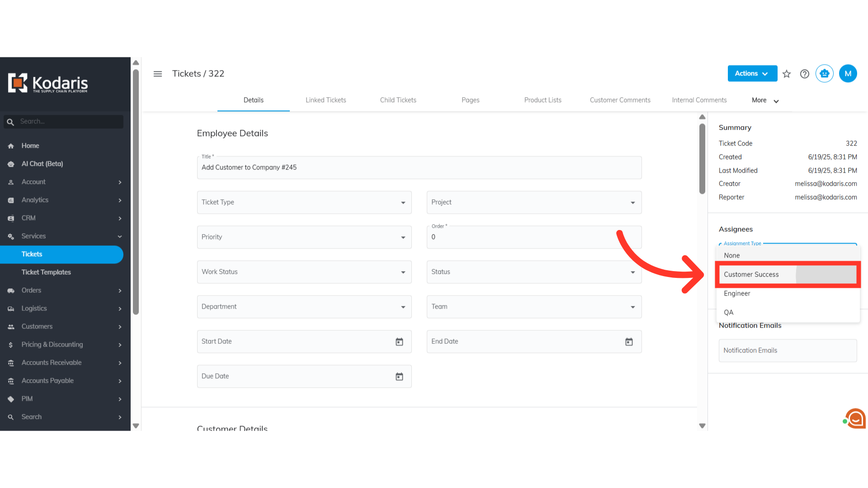Open the Start Date calendar picker

(399, 342)
